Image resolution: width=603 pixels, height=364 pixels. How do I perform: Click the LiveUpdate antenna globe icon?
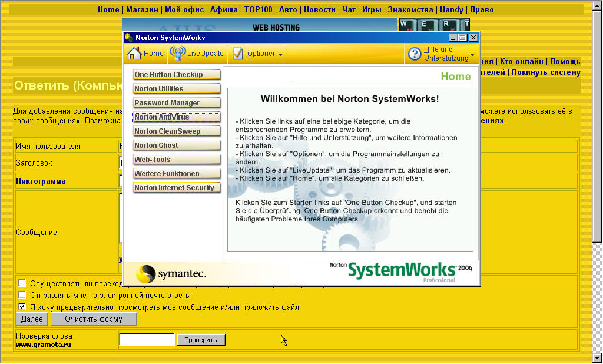[178, 54]
